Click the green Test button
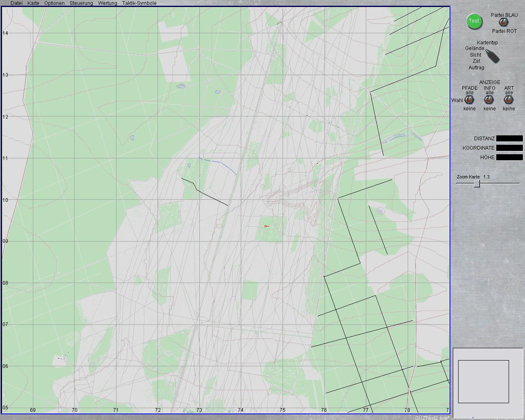This screenshot has width=525, height=420. pos(474,21)
